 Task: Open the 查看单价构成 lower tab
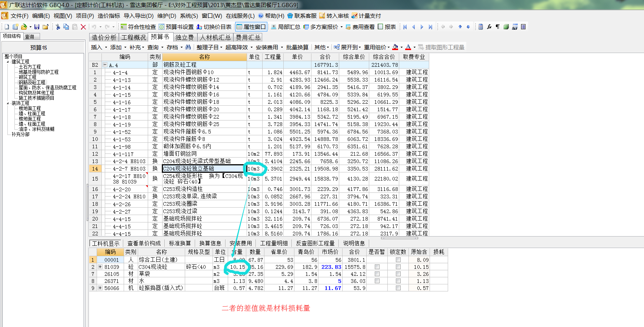[144, 243]
